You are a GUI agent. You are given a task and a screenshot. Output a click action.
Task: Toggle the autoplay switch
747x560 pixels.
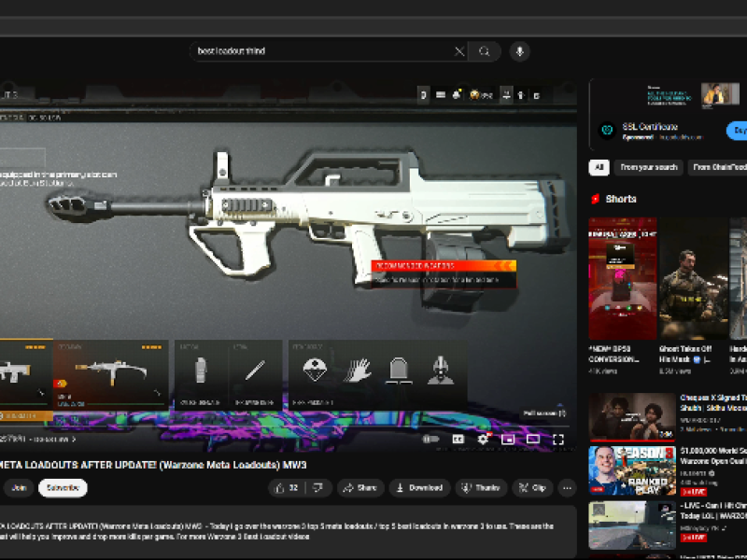430,439
